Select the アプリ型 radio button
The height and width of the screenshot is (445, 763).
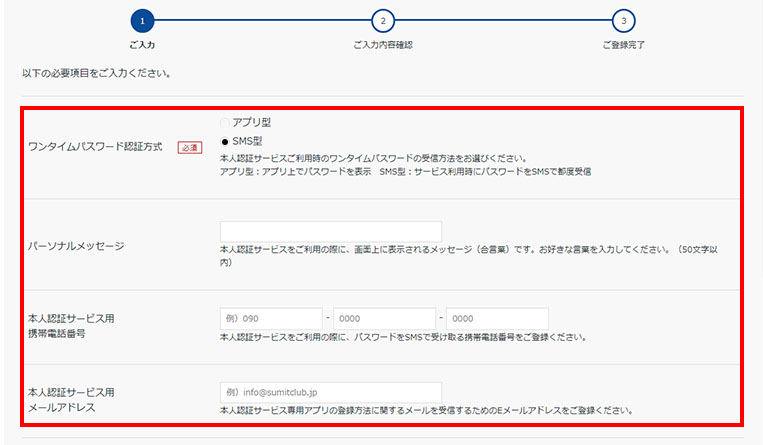pyautogui.click(x=225, y=122)
